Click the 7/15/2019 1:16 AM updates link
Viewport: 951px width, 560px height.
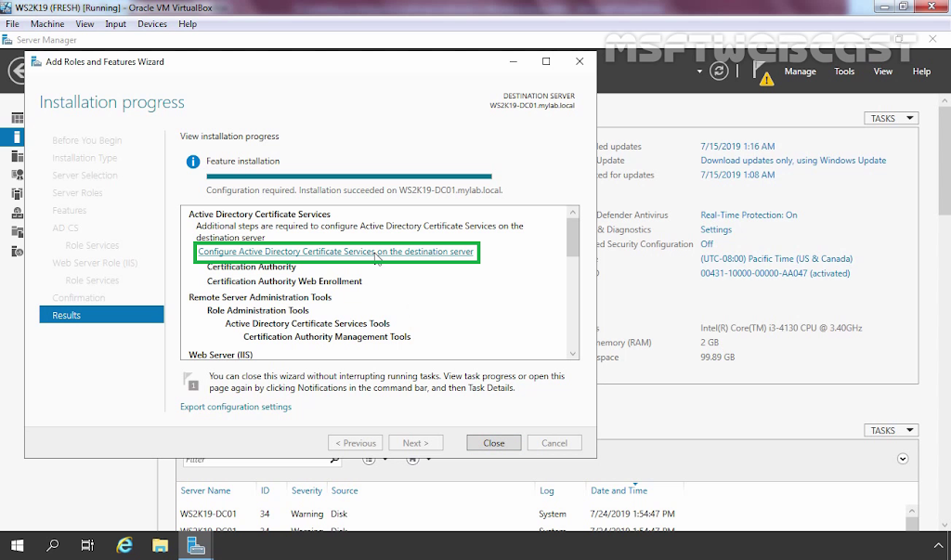(737, 146)
